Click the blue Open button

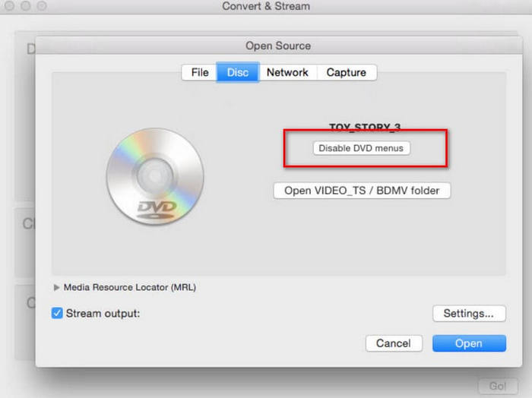tap(469, 343)
